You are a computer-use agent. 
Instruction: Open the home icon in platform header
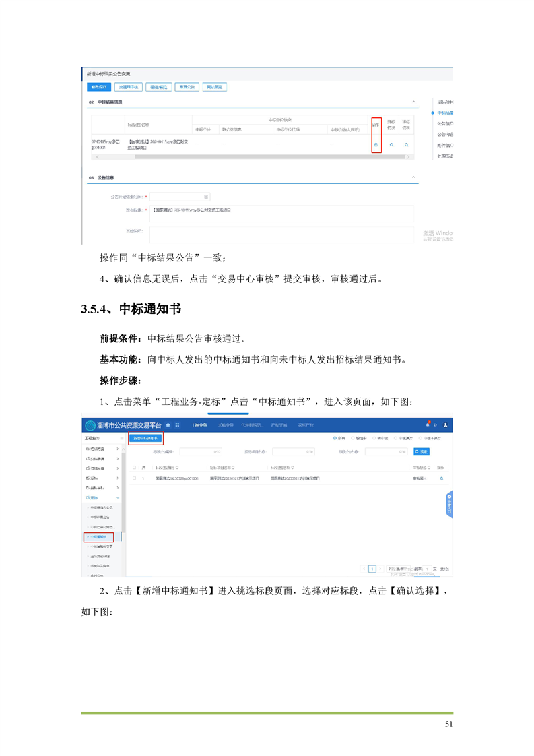[x=168, y=425]
